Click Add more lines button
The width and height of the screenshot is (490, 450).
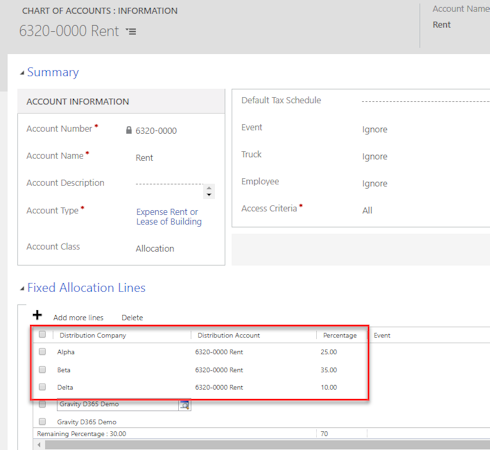[x=78, y=318]
